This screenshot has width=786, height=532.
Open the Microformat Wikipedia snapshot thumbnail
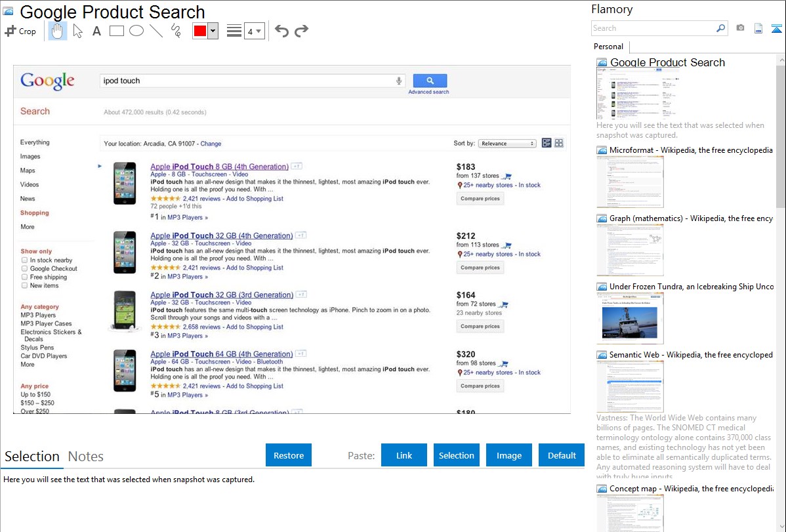click(x=630, y=182)
